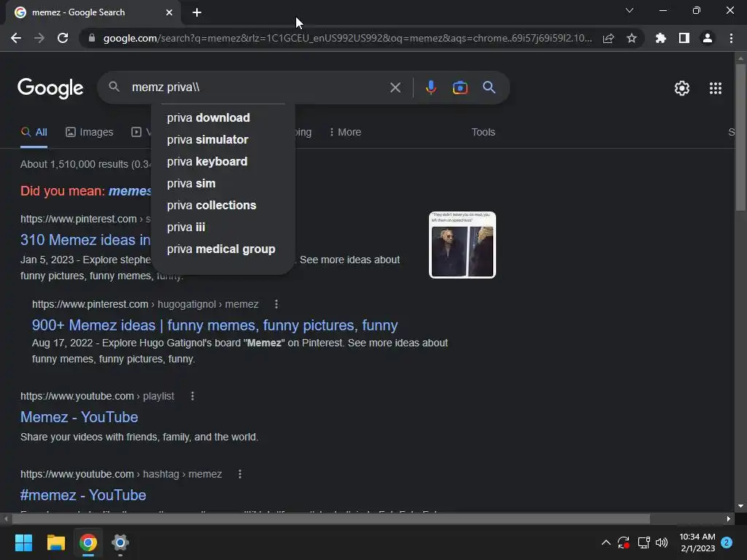Click the scroll down arrow on vertical scrollbar
Screen dimensions: 747x560
pos(740,506)
